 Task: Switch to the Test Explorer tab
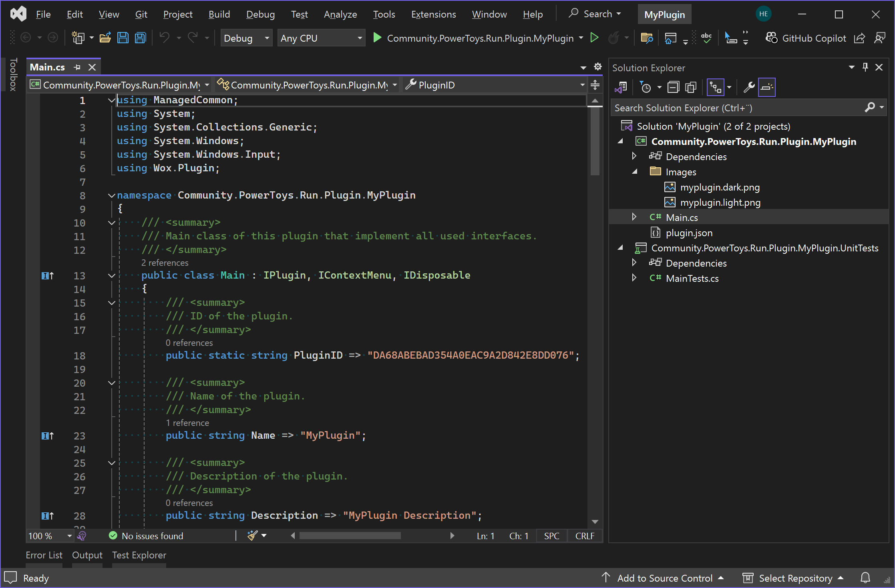click(x=139, y=555)
